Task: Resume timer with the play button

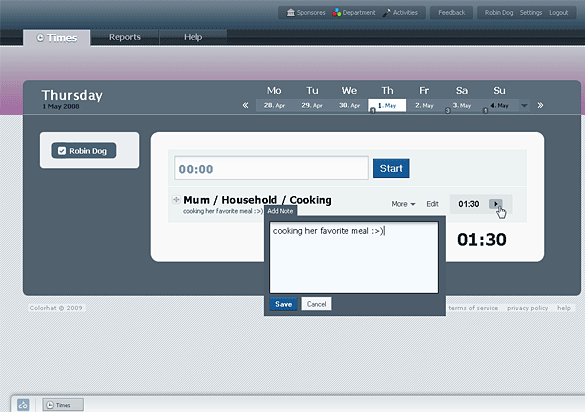Action: 495,204
